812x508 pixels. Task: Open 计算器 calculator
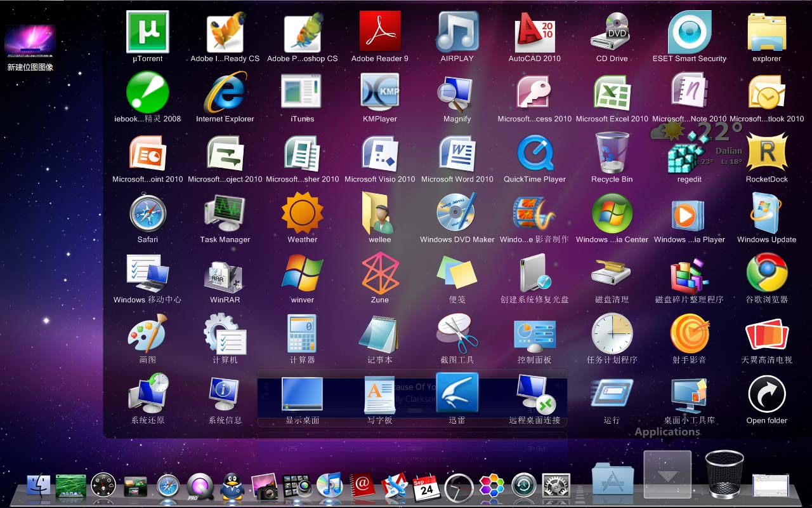coord(303,333)
